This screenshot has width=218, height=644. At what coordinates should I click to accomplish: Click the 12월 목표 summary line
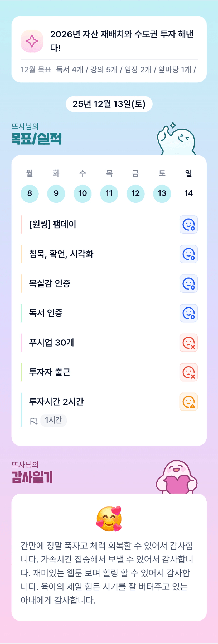click(108, 70)
